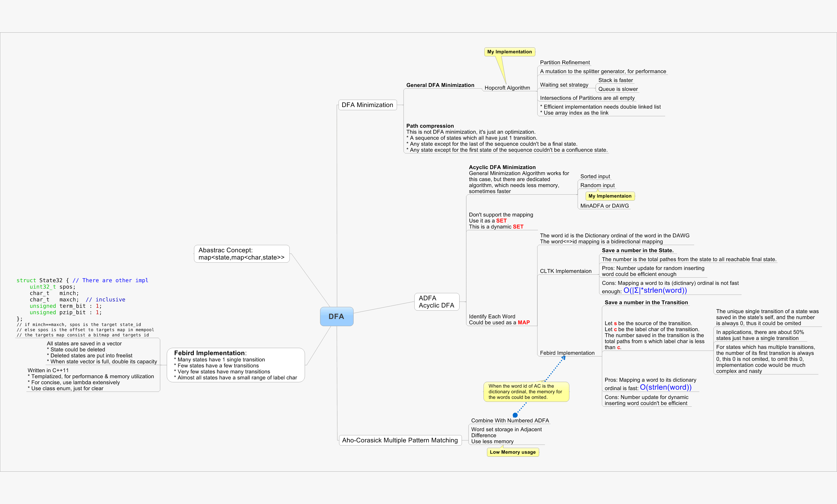
Task: Click the Febird Implementation rounded box
Action: click(x=235, y=365)
